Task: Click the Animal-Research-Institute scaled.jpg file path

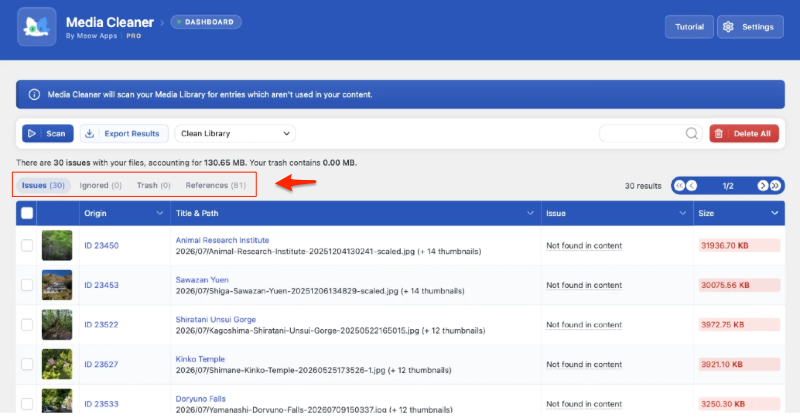Action: tap(328, 251)
